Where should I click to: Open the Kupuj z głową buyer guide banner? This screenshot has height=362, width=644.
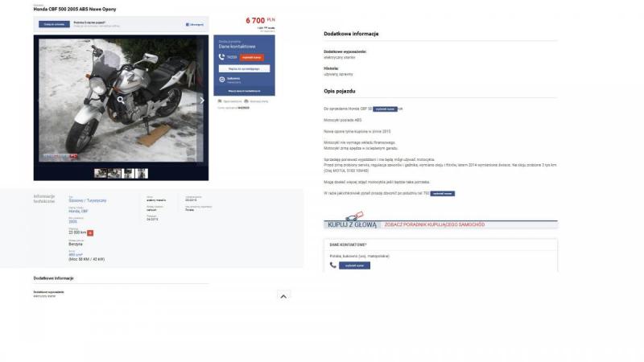(440, 220)
